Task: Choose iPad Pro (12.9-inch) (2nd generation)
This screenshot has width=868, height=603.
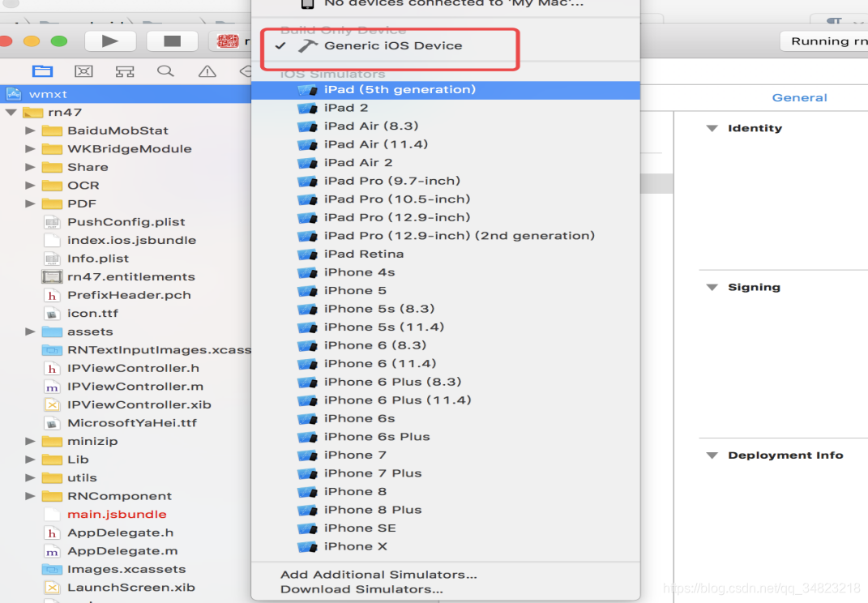Action: point(446,236)
